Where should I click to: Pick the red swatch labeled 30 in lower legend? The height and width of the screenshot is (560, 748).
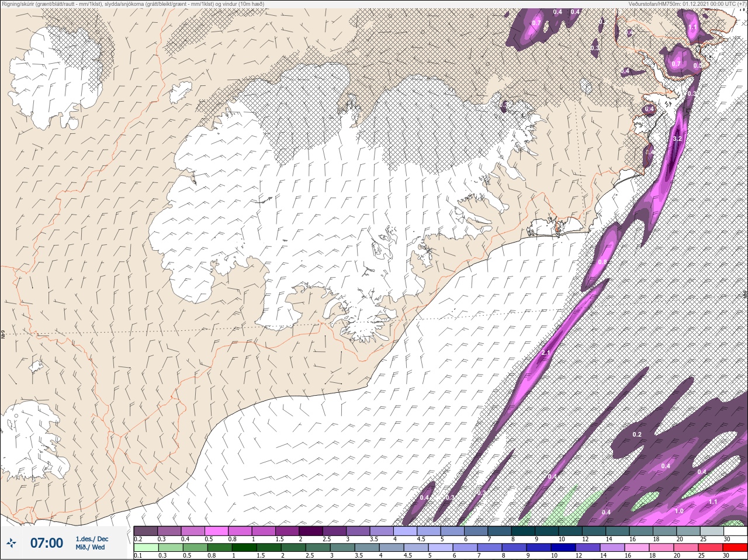pos(735,548)
